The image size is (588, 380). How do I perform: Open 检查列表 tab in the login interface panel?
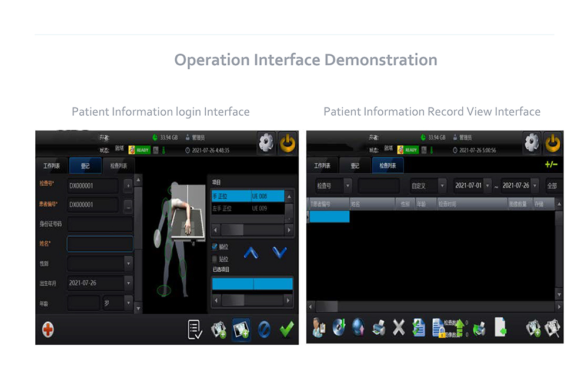(119, 166)
